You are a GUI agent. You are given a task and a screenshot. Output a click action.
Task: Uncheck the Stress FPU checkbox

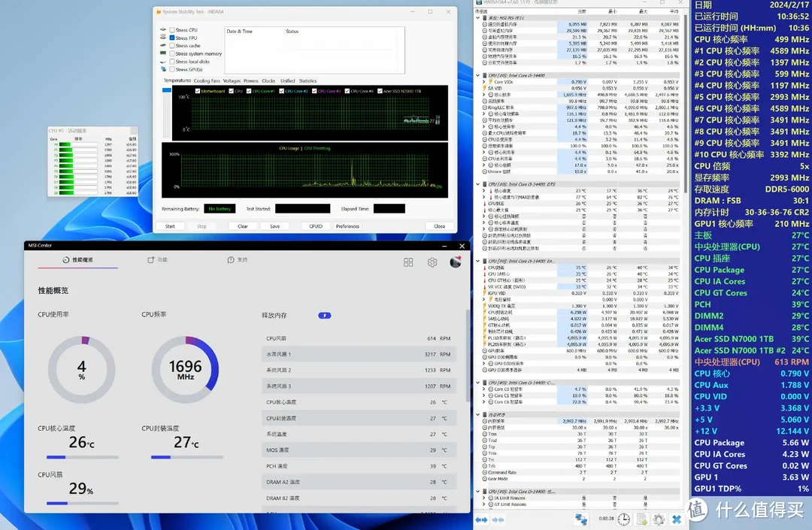click(x=172, y=38)
